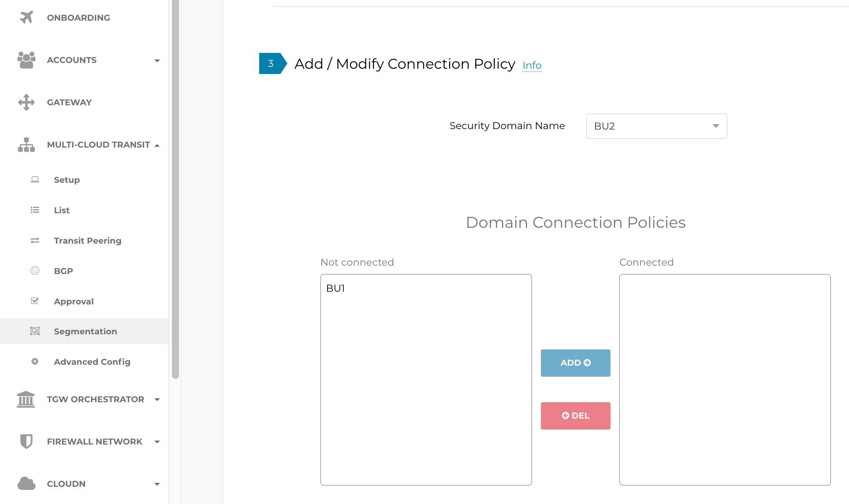849x504 pixels.
Task: Click the Firewall Network shield icon
Action: pos(26,441)
